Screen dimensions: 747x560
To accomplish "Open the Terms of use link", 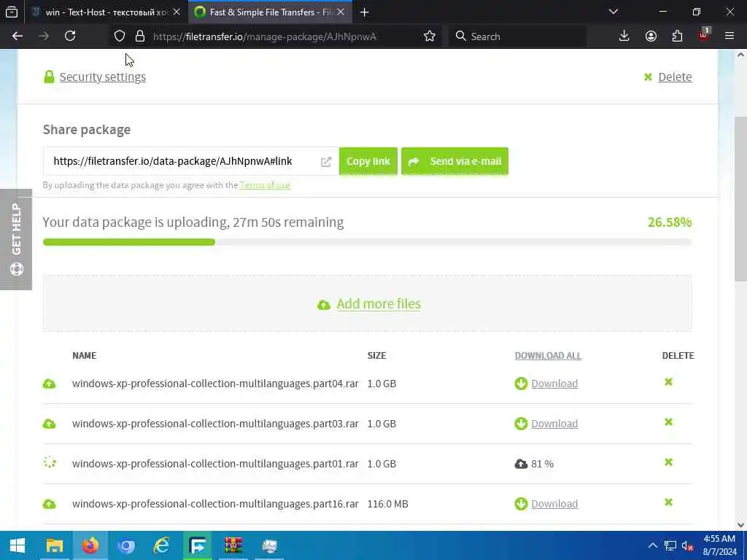I will (x=265, y=184).
